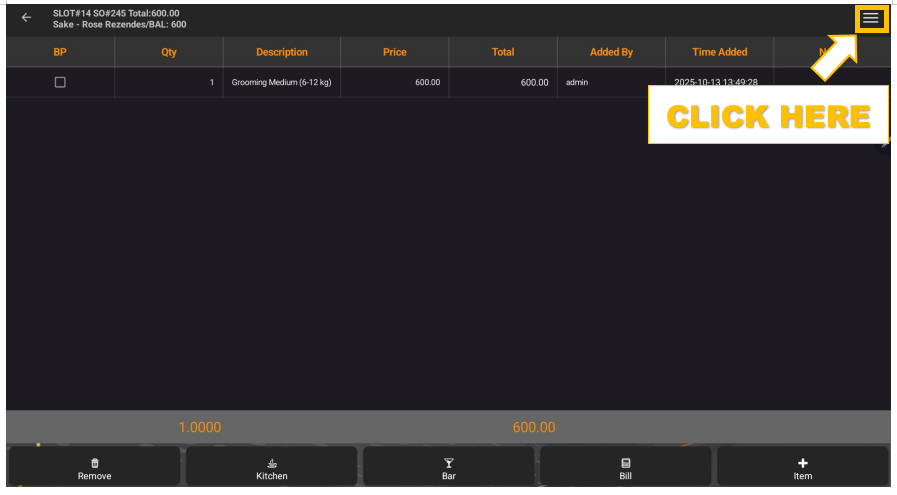The image size is (897, 495).
Task: Add a new Item with plus button
Action: coord(802,468)
